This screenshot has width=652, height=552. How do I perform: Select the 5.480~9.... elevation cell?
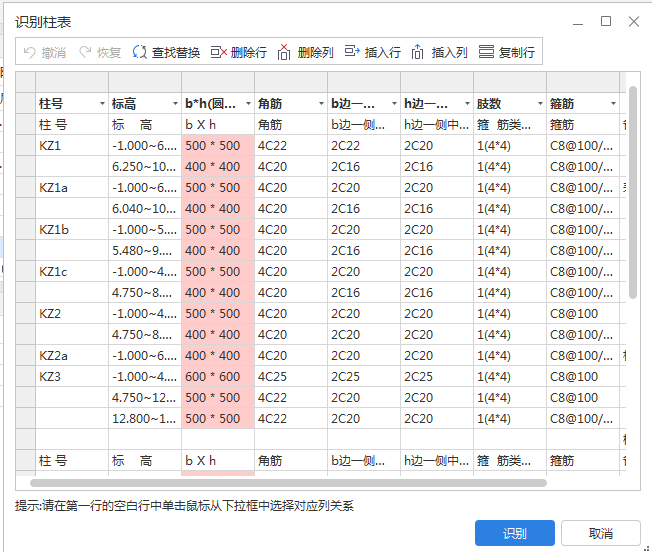(x=145, y=251)
